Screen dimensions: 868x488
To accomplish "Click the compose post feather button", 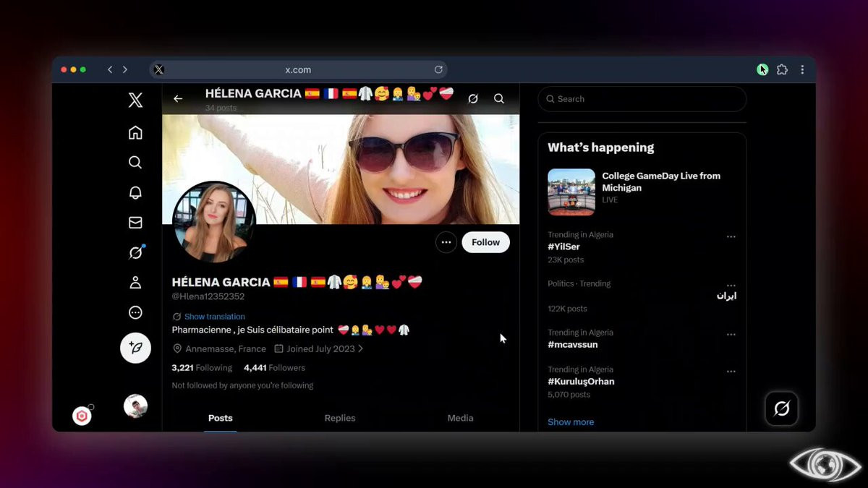I will [x=135, y=348].
